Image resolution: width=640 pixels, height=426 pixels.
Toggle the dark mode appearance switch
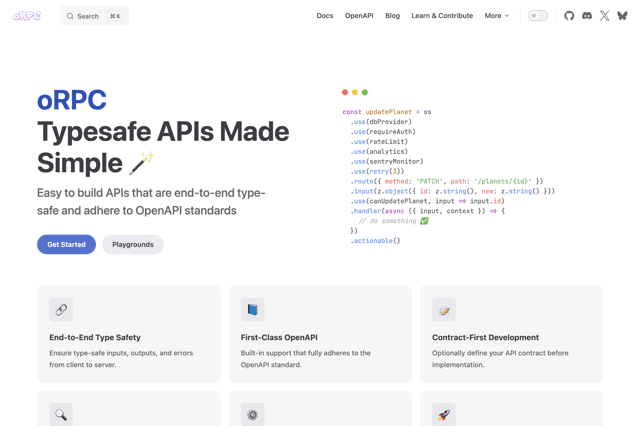pyautogui.click(x=538, y=16)
